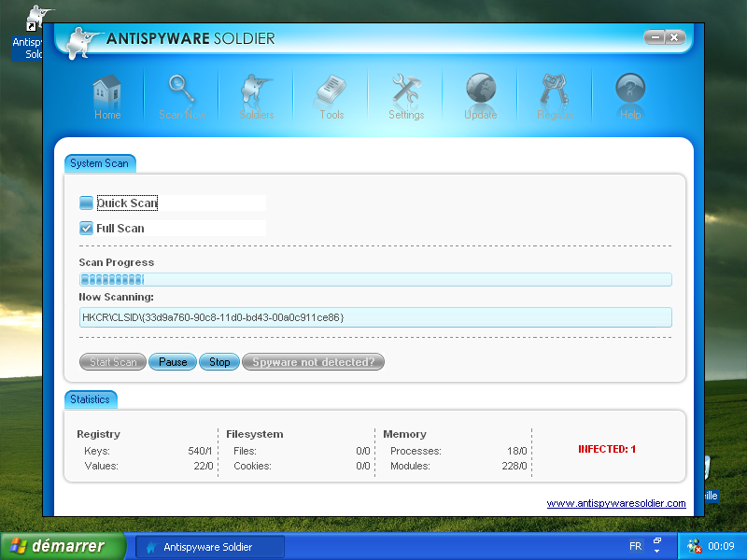Click the Scan Progress bar

(375, 279)
